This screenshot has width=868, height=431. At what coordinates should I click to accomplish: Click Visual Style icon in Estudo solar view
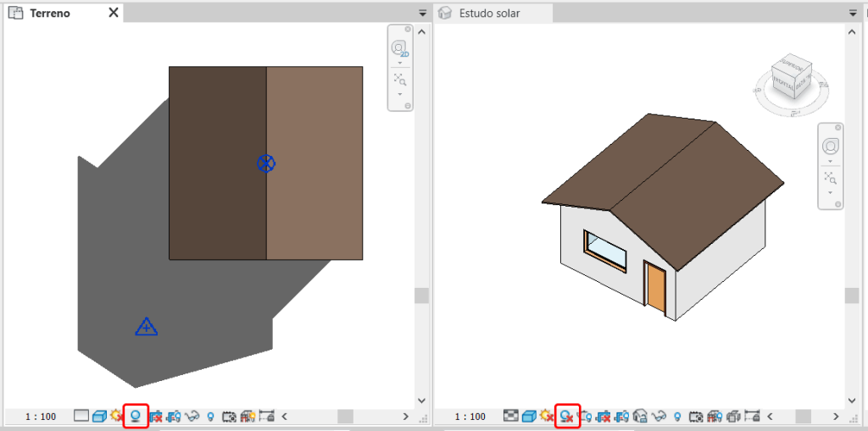pos(529,416)
